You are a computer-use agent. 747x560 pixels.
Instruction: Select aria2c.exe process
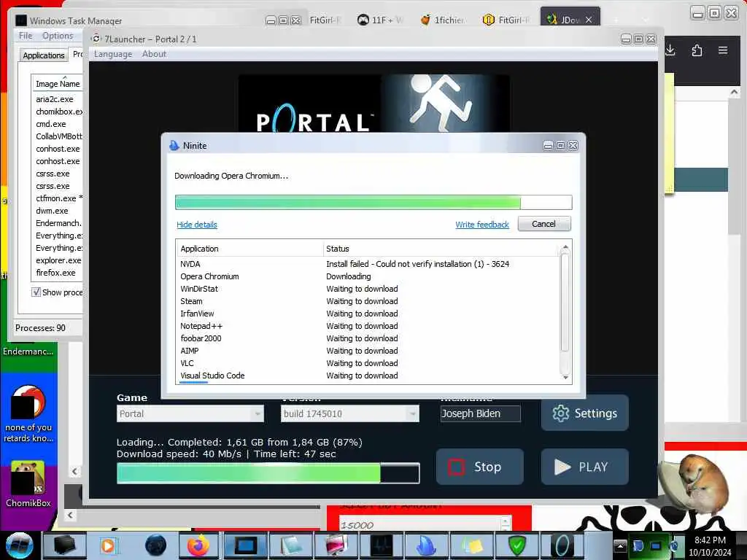[57, 99]
